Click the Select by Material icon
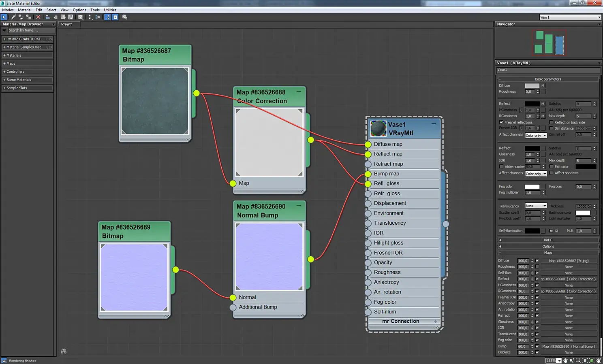The height and width of the screenshot is (364, 603). point(125,17)
